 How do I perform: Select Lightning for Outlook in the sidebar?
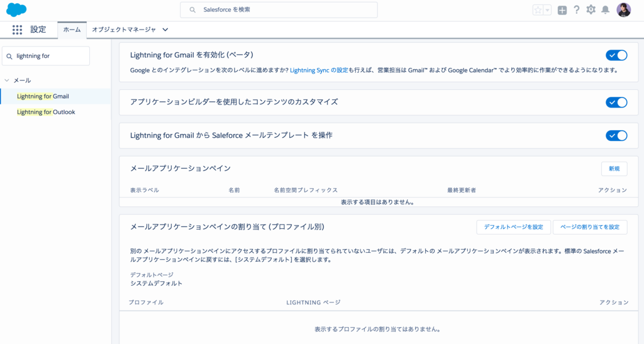[46, 112]
